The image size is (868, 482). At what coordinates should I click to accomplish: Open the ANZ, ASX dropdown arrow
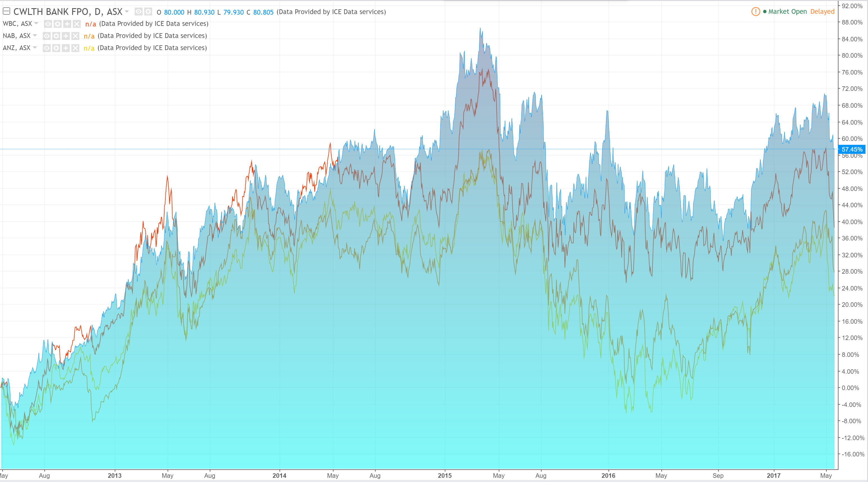pos(35,48)
